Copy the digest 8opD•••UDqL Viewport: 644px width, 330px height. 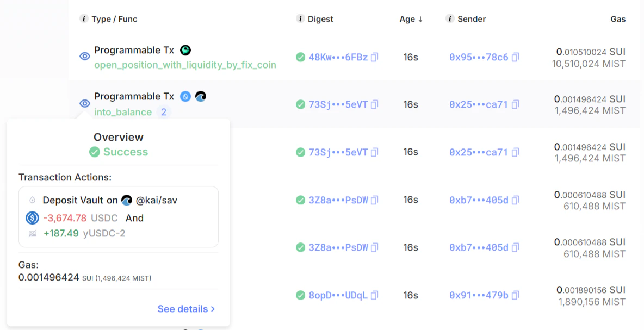[374, 295]
